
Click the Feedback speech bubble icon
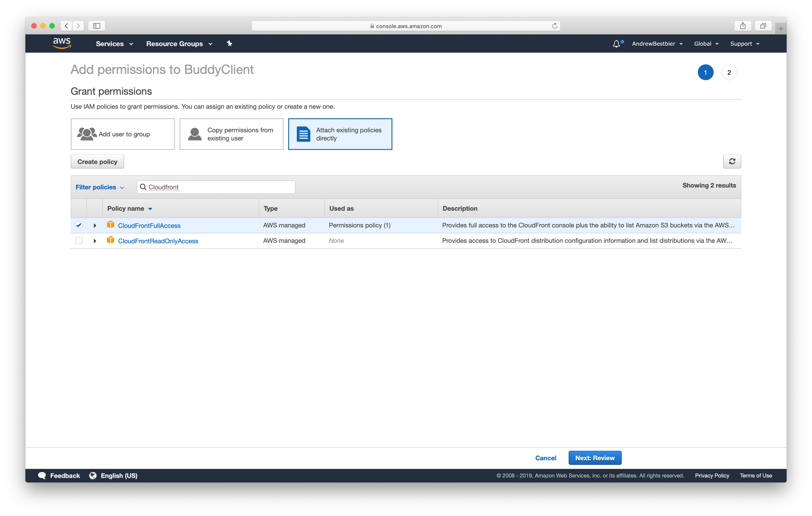pyautogui.click(x=42, y=475)
